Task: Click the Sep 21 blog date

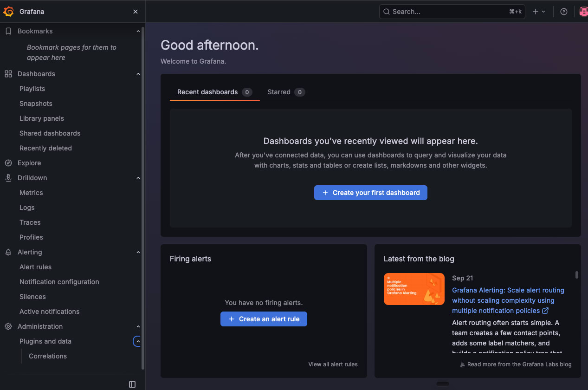Action: [462, 278]
